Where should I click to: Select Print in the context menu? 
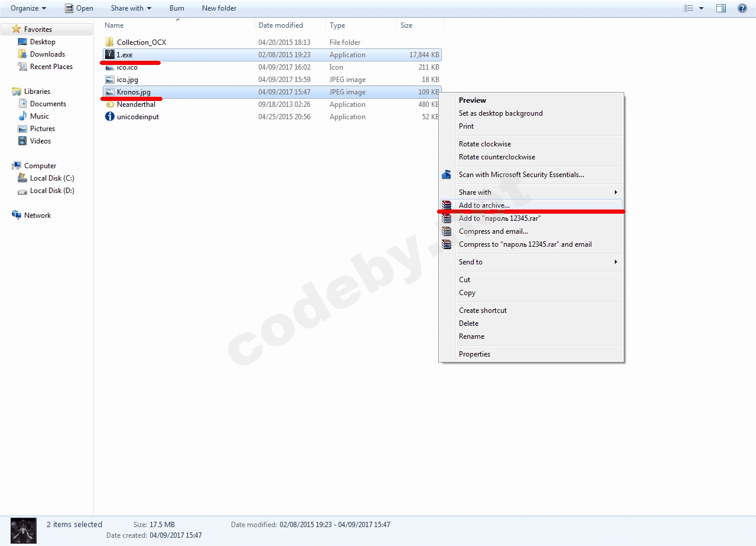pyautogui.click(x=467, y=126)
